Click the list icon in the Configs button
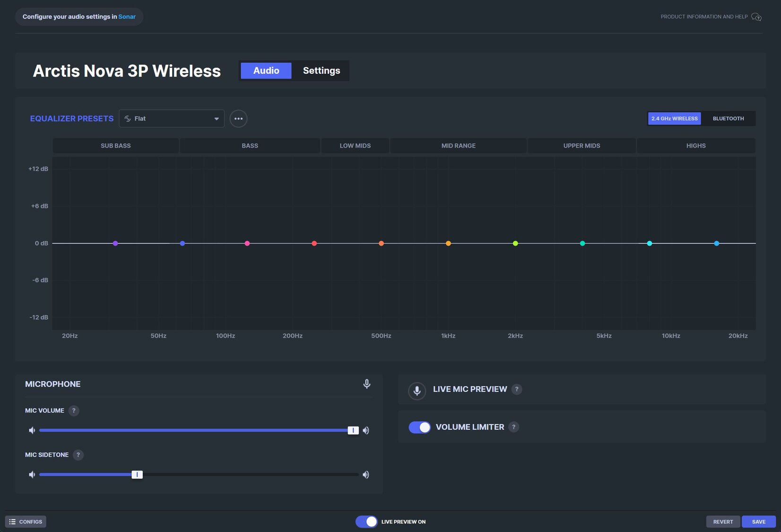Screen dimensions: 781x532 point(12,522)
